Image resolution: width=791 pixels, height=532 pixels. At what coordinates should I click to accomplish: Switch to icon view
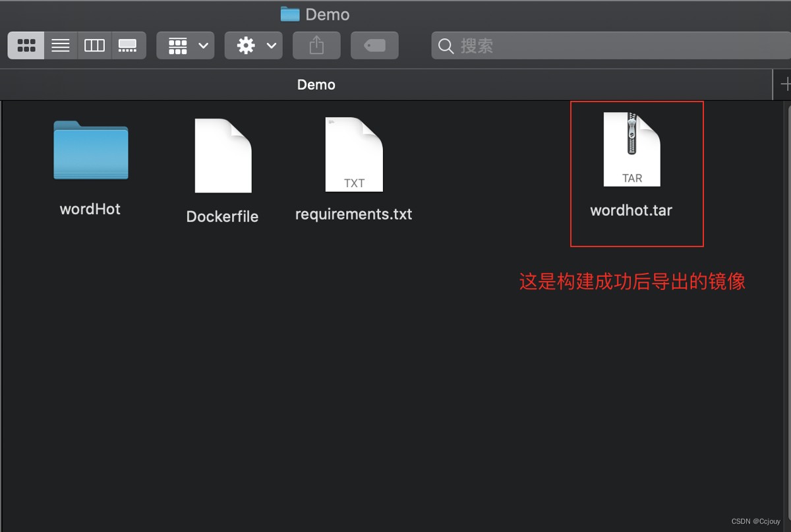tap(26, 45)
